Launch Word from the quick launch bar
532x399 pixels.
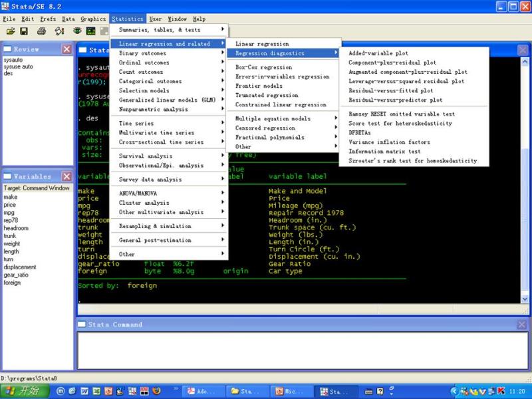84,391
